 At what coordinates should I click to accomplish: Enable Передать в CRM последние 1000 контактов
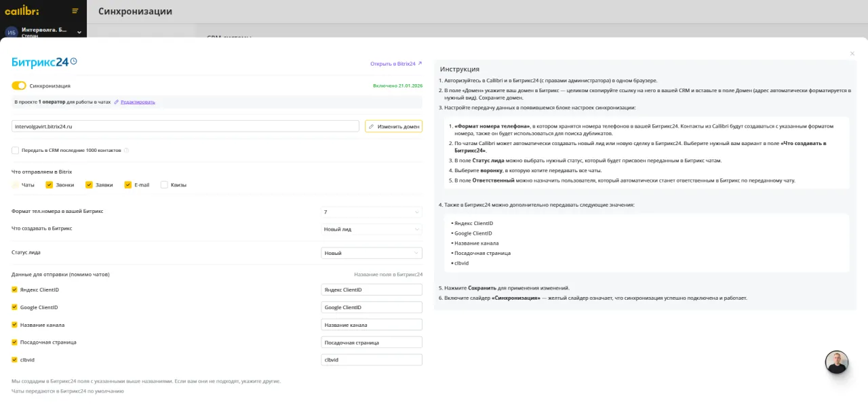tap(15, 151)
